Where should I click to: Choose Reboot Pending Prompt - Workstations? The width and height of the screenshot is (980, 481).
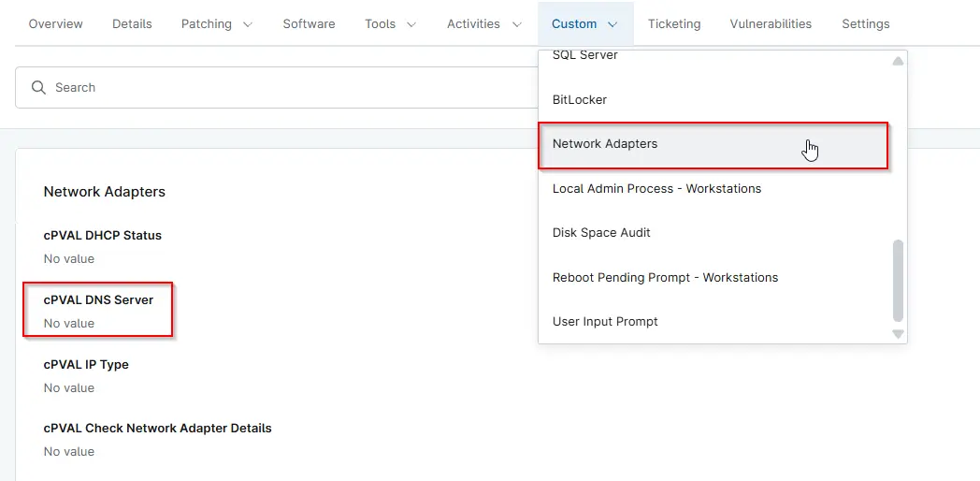point(665,277)
